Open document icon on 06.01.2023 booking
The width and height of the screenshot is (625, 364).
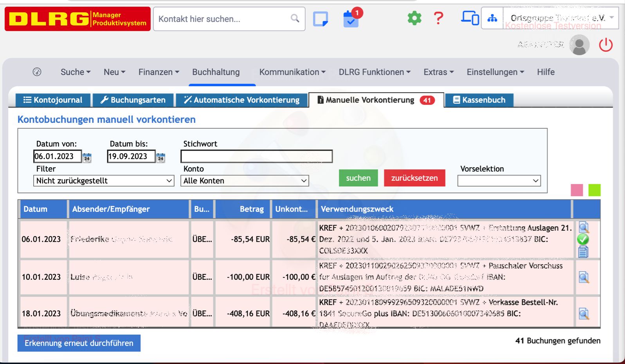click(x=583, y=252)
